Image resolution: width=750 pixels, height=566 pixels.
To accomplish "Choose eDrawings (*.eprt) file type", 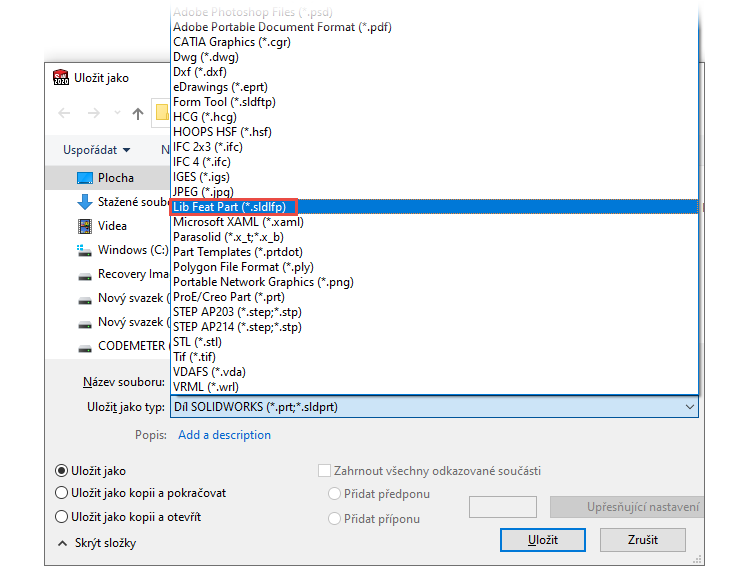I will (x=434, y=87).
